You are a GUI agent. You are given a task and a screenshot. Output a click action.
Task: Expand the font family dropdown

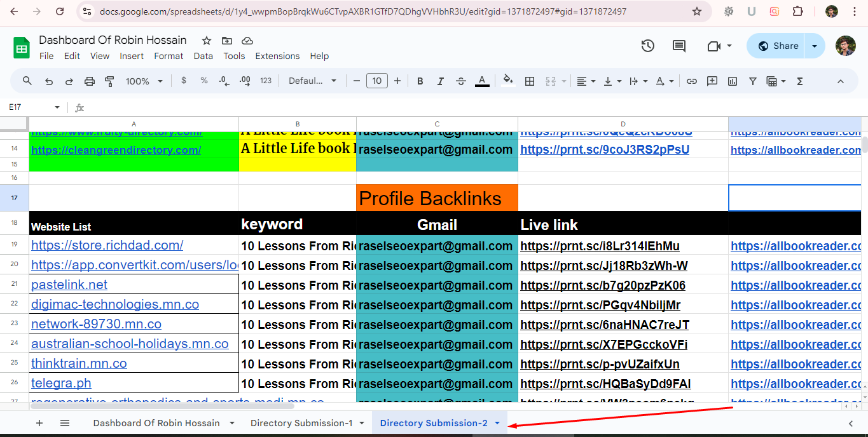click(x=312, y=81)
